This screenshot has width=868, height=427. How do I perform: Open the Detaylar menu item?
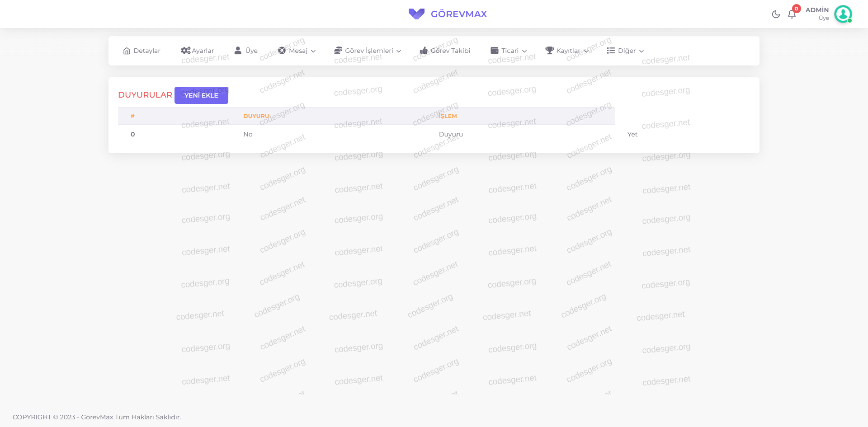[147, 51]
